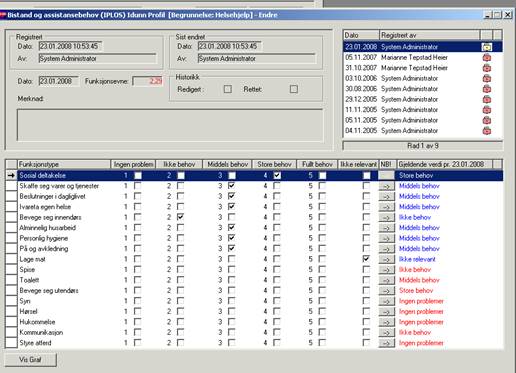Click arrow button for Hukommelse row

coord(387,322)
